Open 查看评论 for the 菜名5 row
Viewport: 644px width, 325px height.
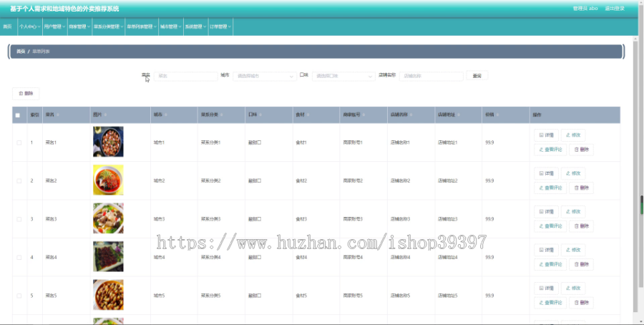click(x=550, y=303)
